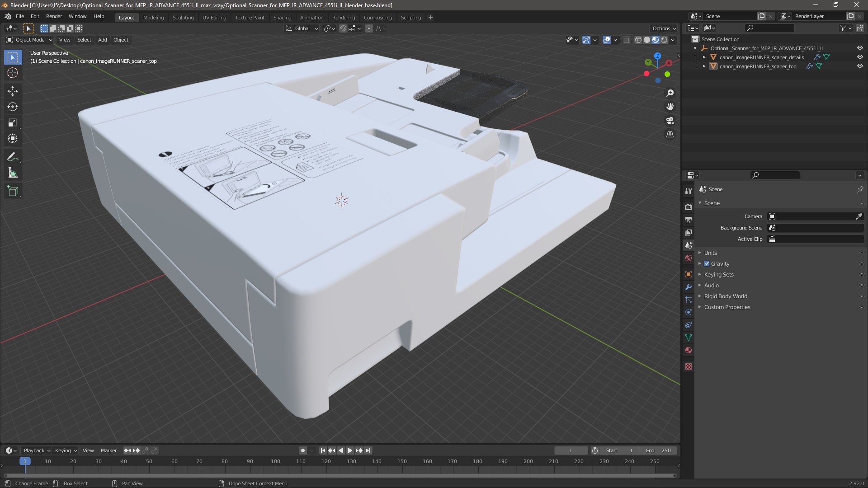Select the Add Cube tool
This screenshot has height=488, width=868.
(x=13, y=191)
